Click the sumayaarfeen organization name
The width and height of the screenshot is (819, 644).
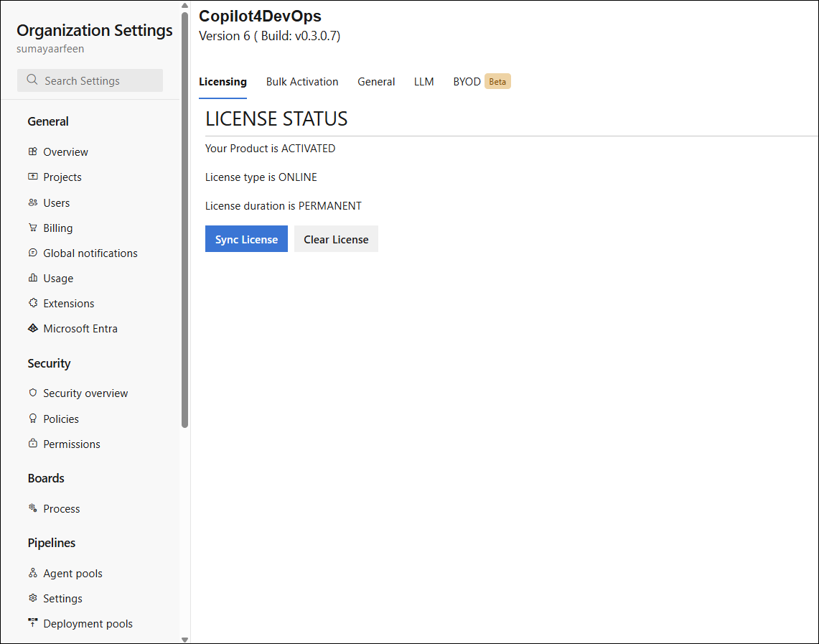(50, 49)
